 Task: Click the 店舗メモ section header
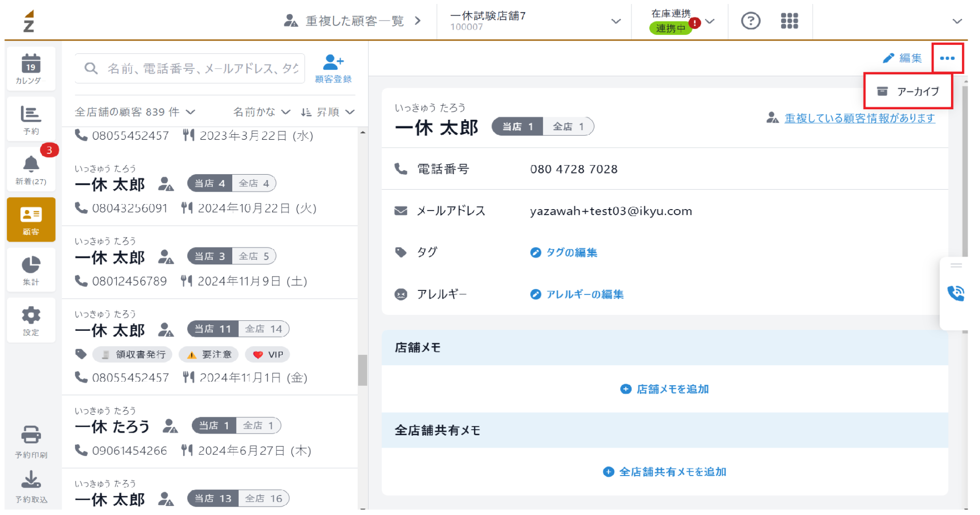(665, 347)
